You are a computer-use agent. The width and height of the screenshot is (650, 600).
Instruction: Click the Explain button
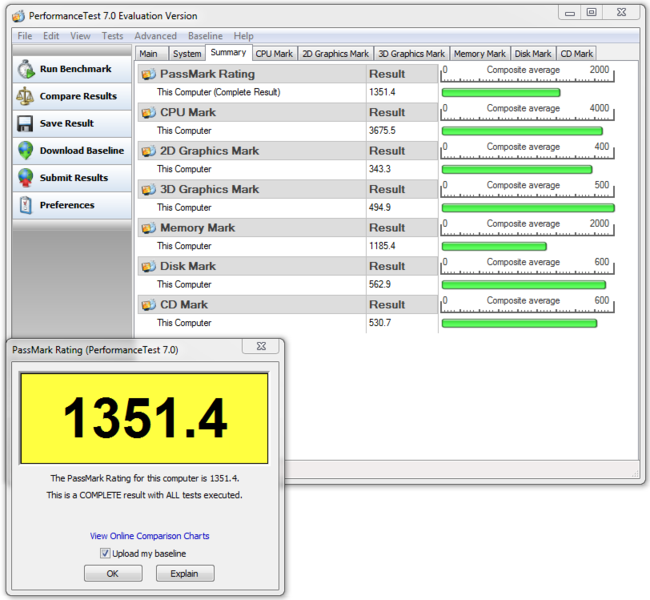click(x=185, y=573)
